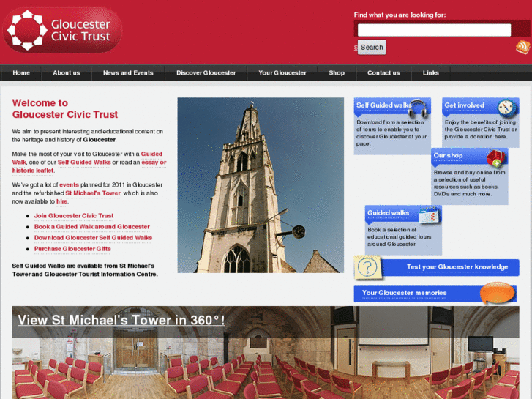Open the St Michael's Tower inline link
This screenshot has width=532, height=399.
(93, 193)
